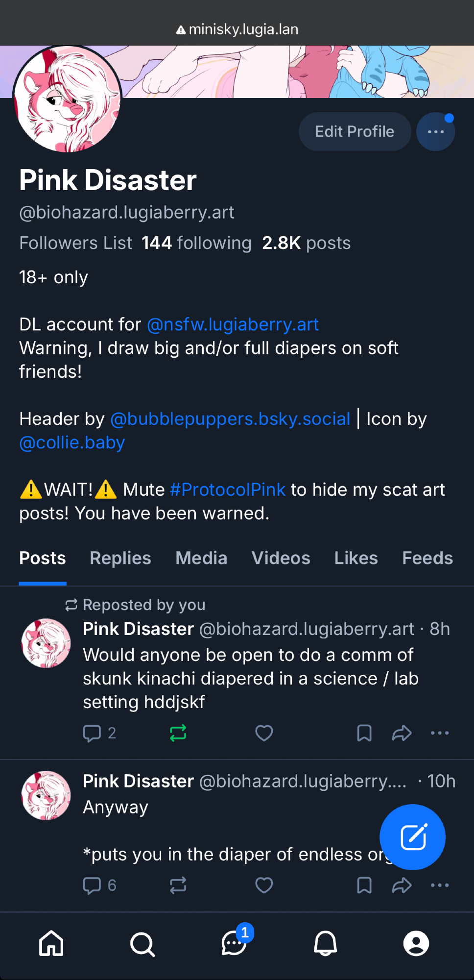Like the skunk kinachi comm post
474x980 pixels.
(264, 733)
